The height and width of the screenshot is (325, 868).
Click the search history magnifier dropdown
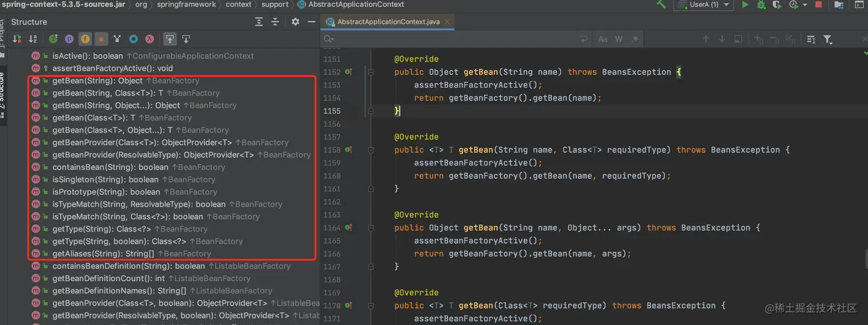click(x=329, y=39)
